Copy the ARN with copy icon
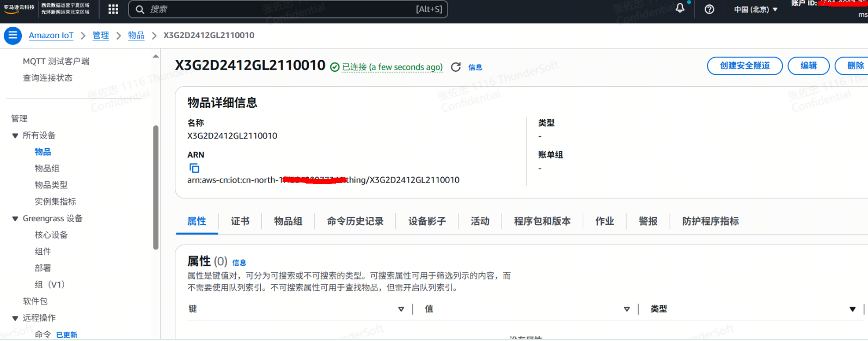 194,168
